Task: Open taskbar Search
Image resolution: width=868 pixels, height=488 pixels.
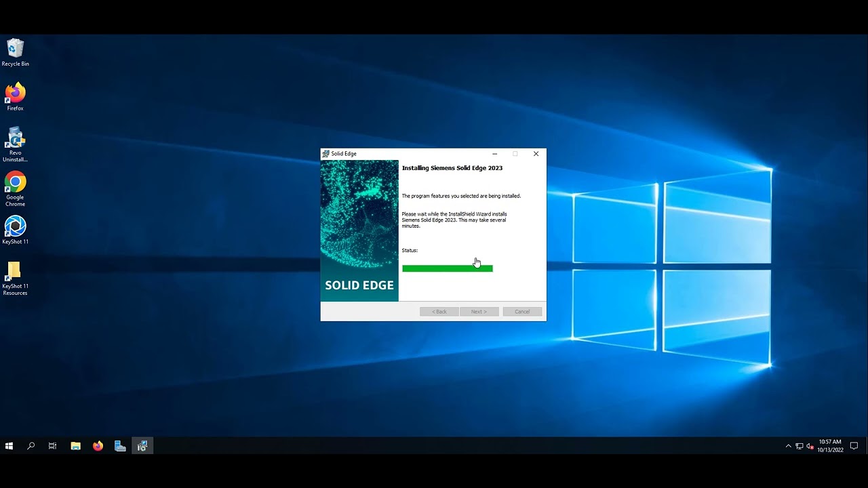Action: (x=31, y=446)
